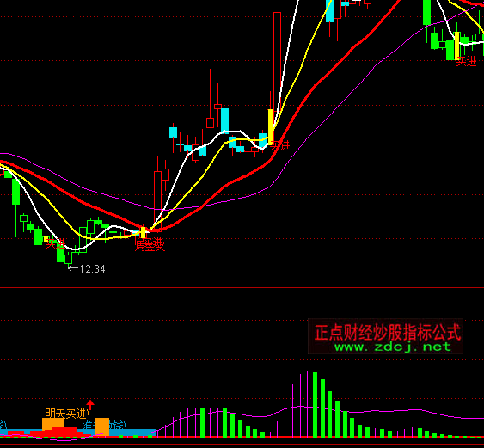The height and width of the screenshot is (448, 484).
Task: Select the yellow candlestick at the 周金叉 signal
Action: [x=143, y=232]
